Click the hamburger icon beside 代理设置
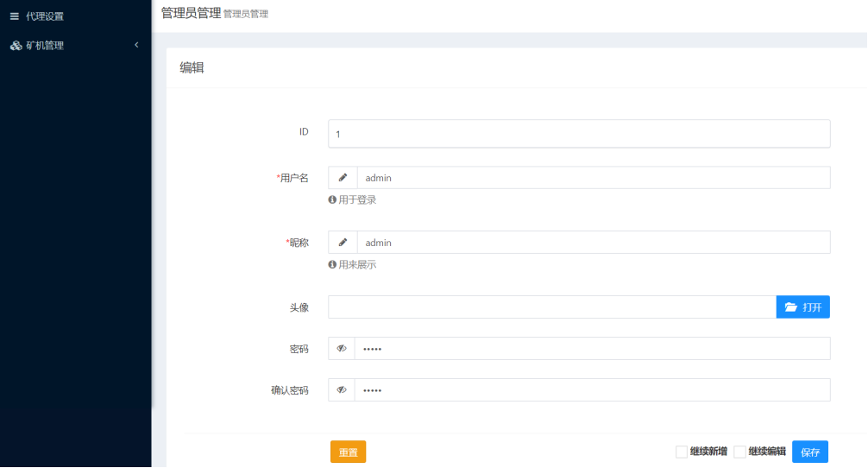 pyautogui.click(x=14, y=16)
